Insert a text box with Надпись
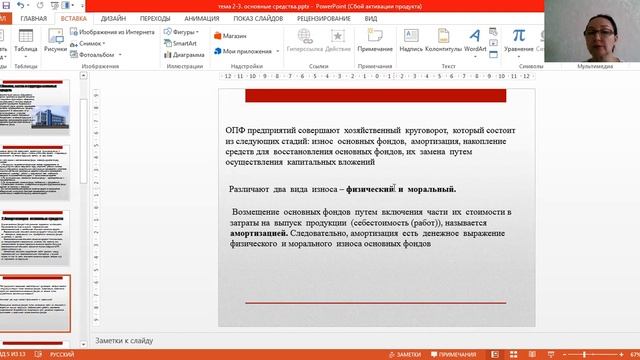 click(x=411, y=40)
